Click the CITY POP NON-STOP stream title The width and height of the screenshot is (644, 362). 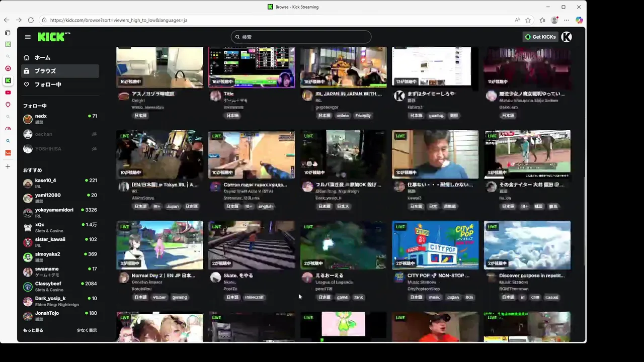point(438,276)
